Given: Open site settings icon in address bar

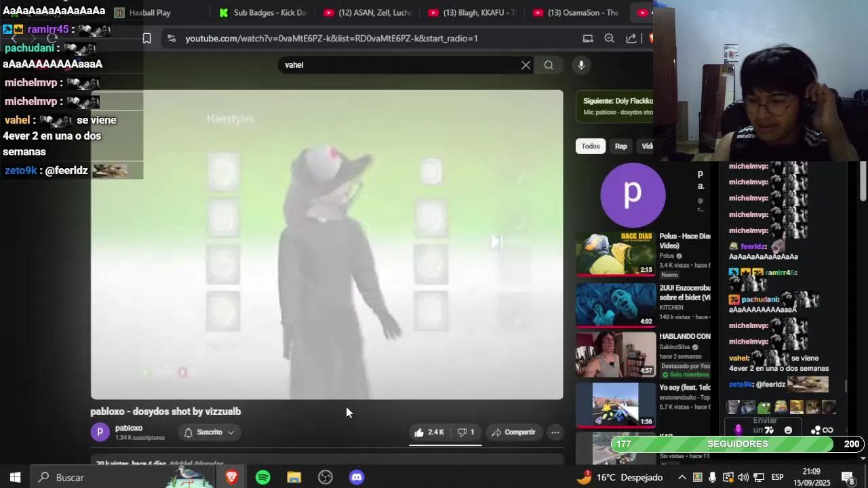Looking at the screenshot, I should point(171,39).
